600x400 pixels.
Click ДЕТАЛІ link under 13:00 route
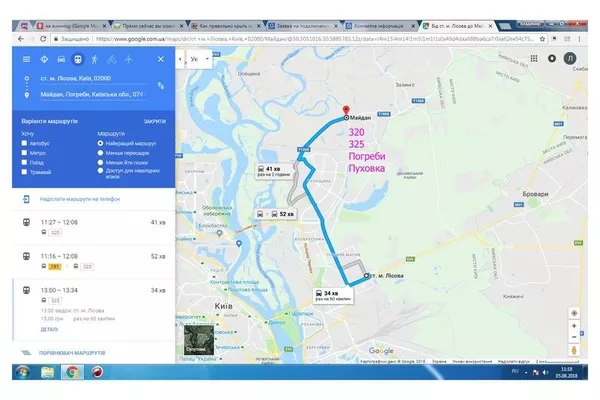50,328
